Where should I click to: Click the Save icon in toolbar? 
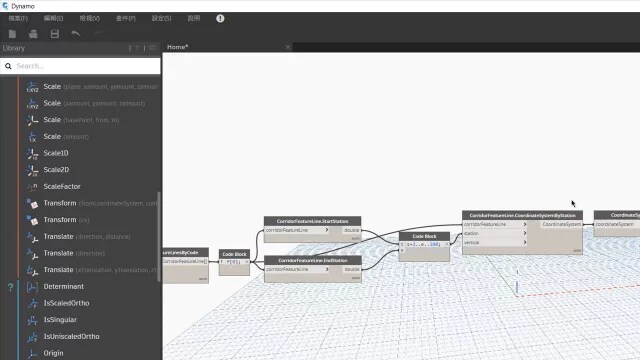pyautogui.click(x=55, y=34)
